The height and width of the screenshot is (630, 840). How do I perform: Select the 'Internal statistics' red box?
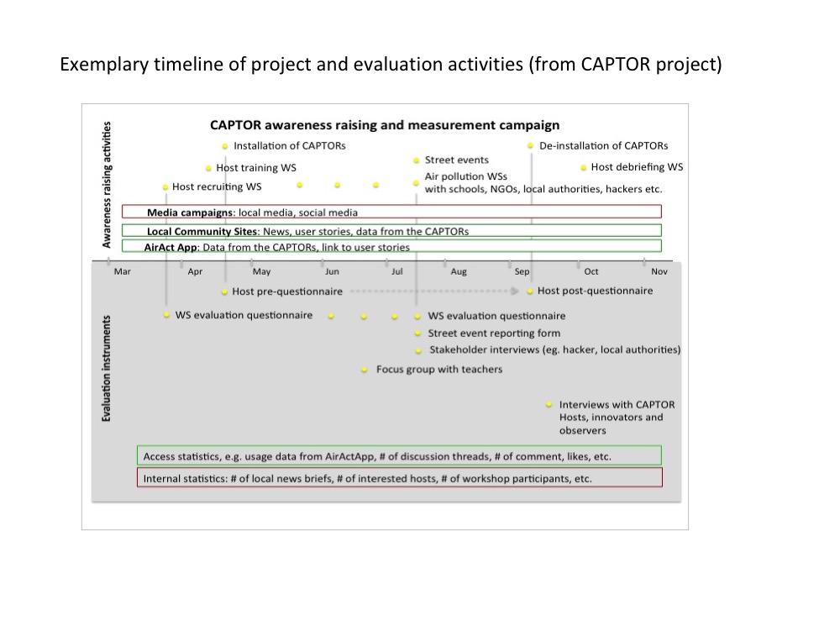tap(399, 478)
